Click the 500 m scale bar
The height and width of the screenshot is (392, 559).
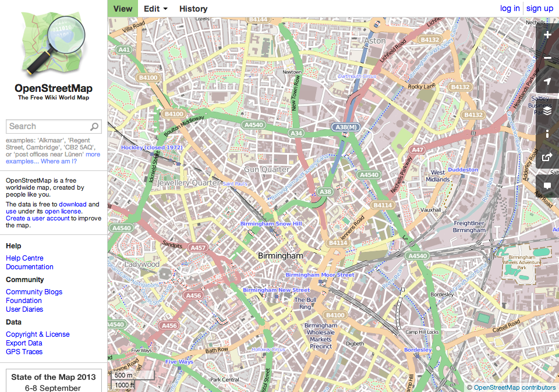(x=133, y=375)
